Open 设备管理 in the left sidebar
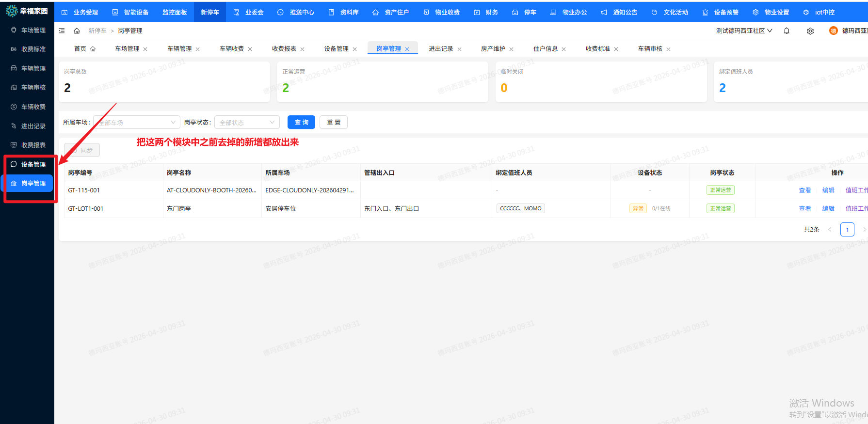This screenshot has width=868, height=424. (x=28, y=164)
